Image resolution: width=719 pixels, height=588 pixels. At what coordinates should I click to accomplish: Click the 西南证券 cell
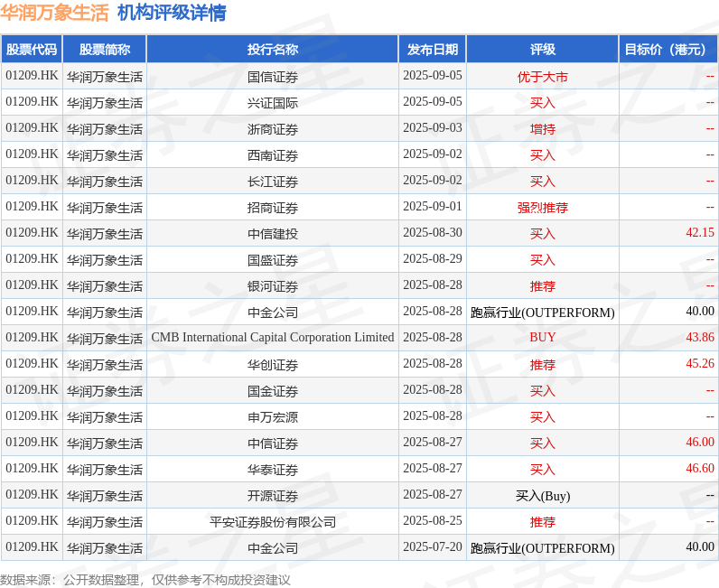click(x=273, y=154)
